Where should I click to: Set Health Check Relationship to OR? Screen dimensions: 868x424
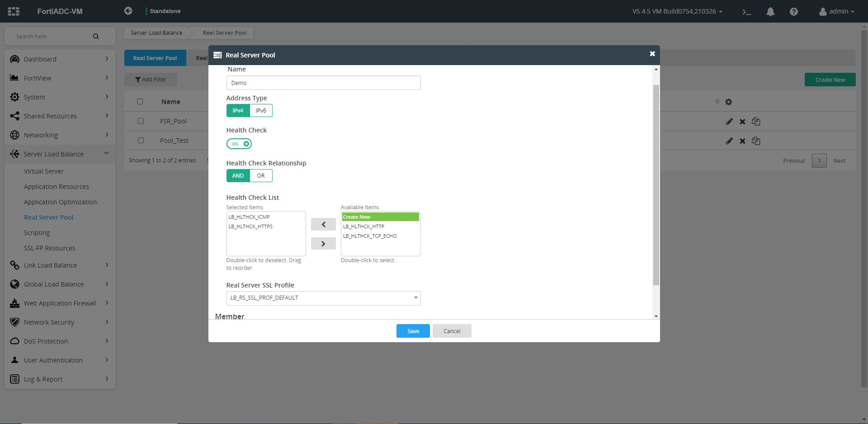point(261,175)
